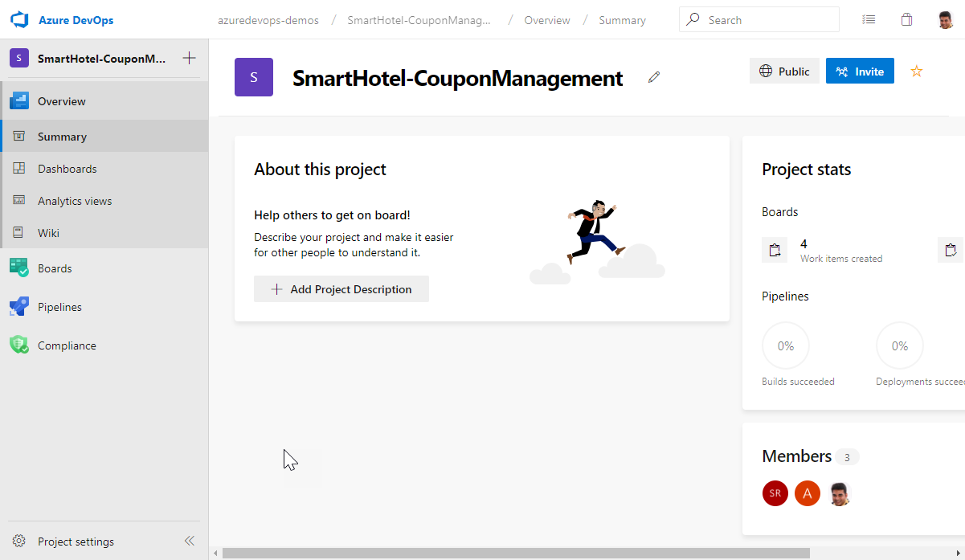Expand the Compliance hub
This screenshot has height=560, width=965.
coord(104,345)
